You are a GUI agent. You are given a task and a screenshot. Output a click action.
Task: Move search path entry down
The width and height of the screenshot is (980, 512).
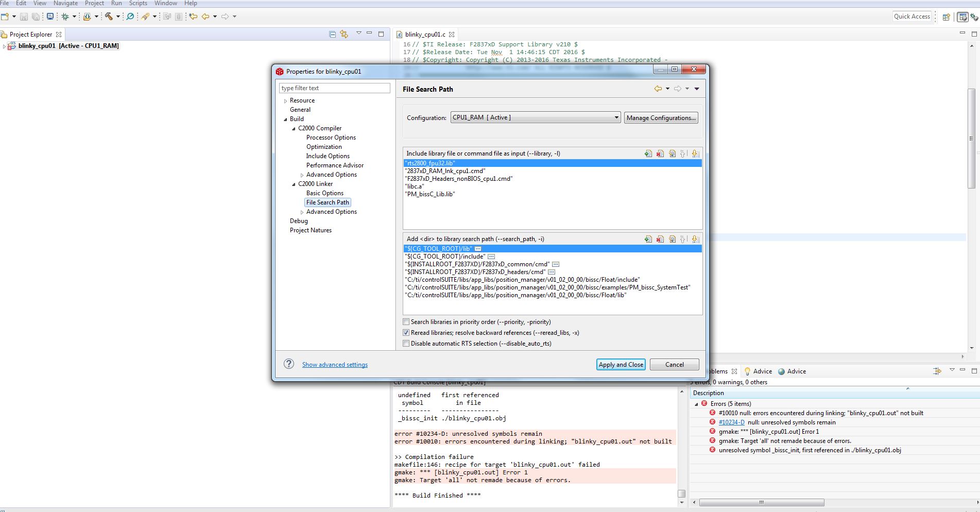click(695, 239)
